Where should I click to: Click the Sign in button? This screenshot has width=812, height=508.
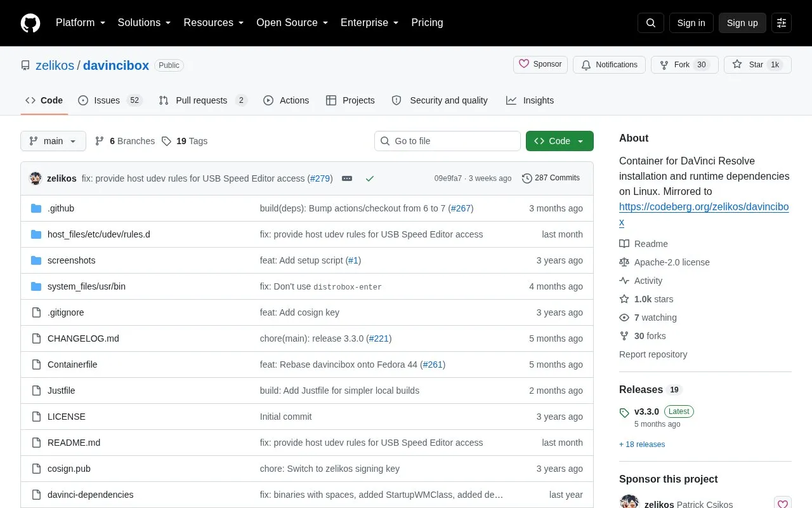691,23
